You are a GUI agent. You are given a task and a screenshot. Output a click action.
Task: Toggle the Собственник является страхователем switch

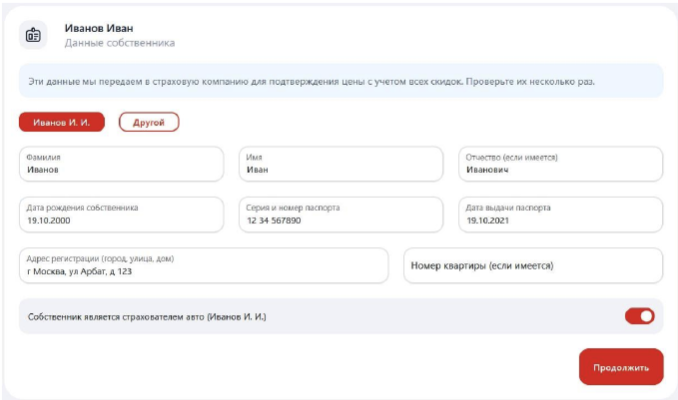pyautogui.click(x=639, y=316)
